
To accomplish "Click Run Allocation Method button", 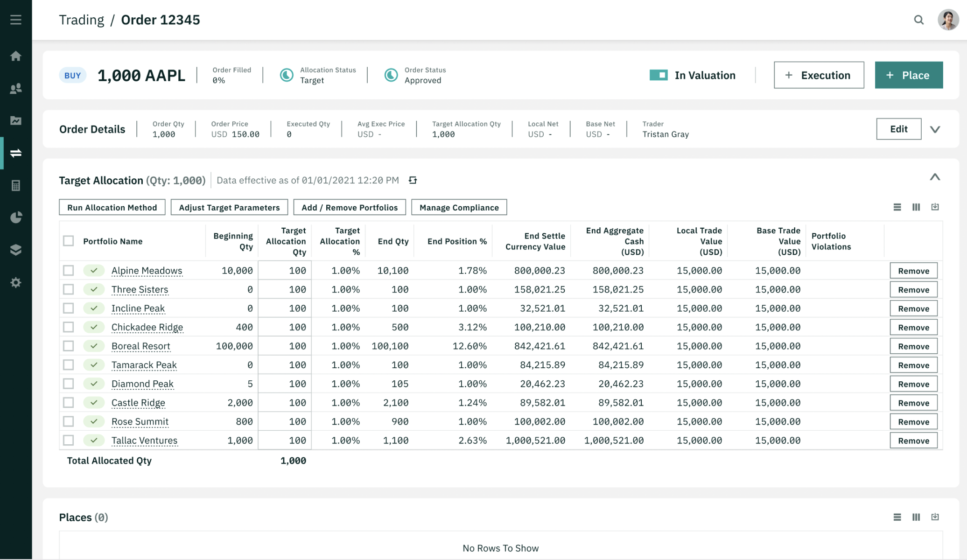I will [x=112, y=207].
